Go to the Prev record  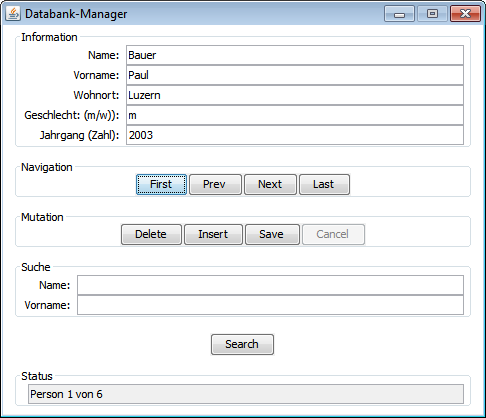coord(215,184)
